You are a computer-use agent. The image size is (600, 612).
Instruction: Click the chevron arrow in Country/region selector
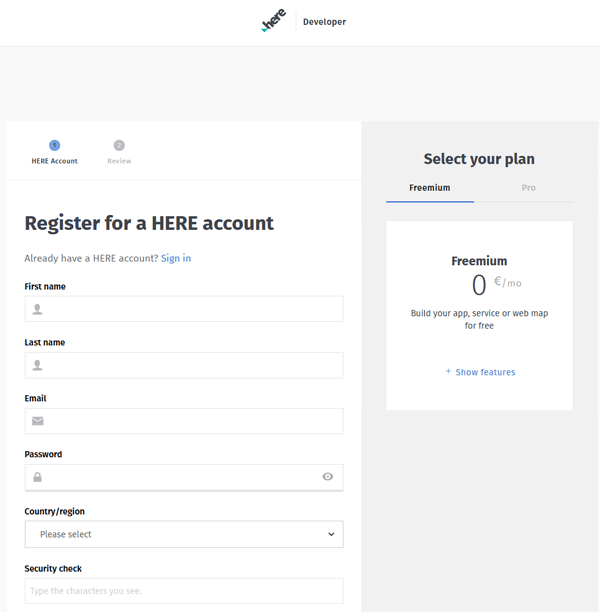coord(331,534)
